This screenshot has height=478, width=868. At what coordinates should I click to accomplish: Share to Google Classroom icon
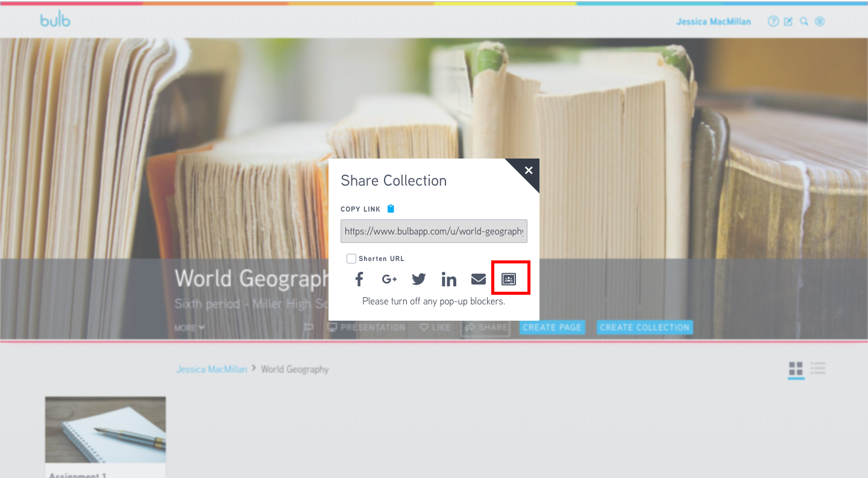point(509,279)
